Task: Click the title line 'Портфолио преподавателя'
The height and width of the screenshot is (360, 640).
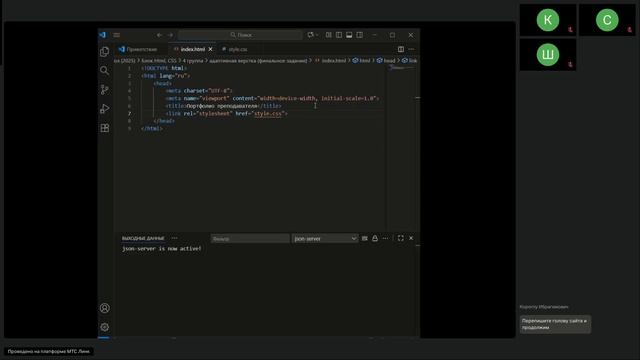Action: 222,106
